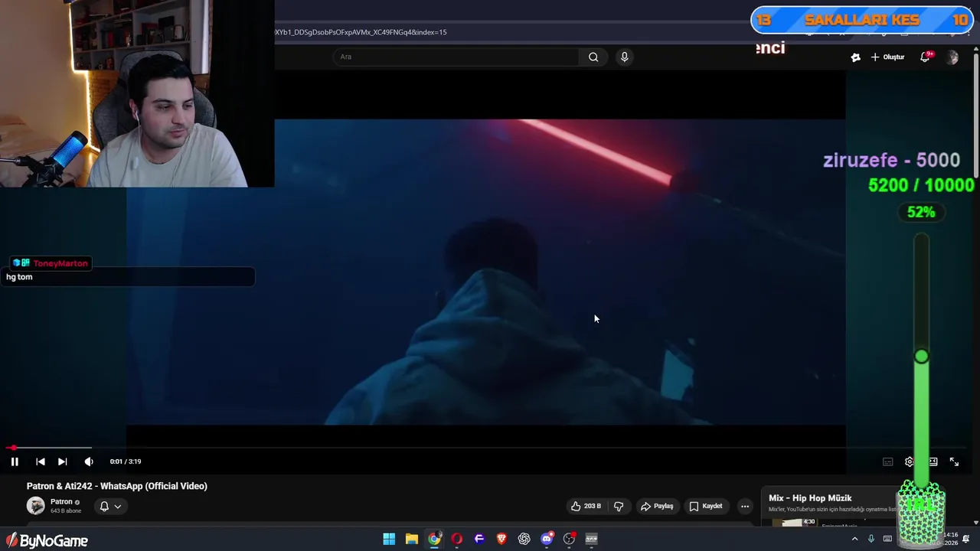Open the Oluştur create button
The width and height of the screenshot is (980, 551).
(888, 57)
